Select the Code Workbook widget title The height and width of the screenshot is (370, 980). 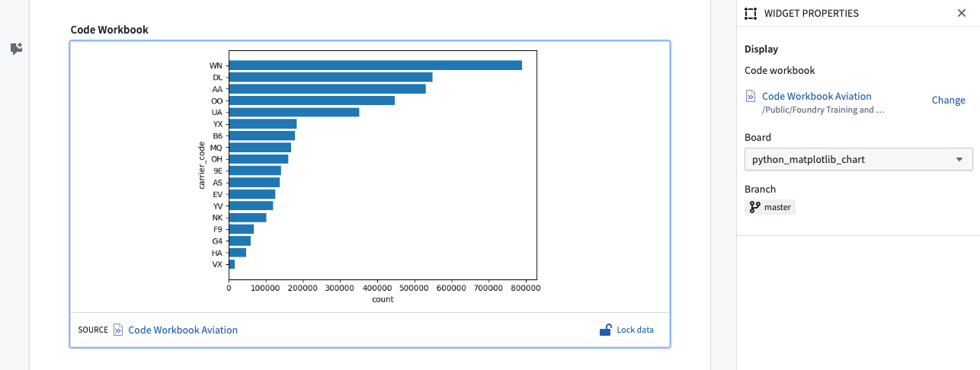109,30
